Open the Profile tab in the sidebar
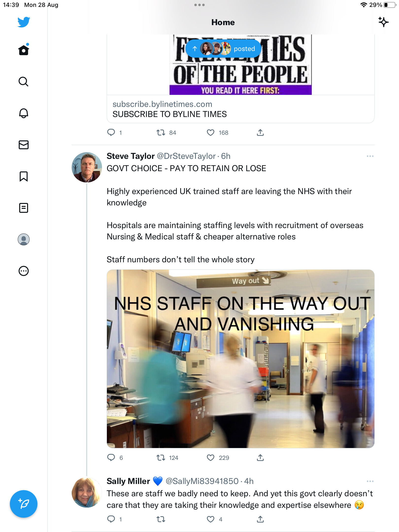Image resolution: width=399 pixels, height=532 pixels. 23,239
